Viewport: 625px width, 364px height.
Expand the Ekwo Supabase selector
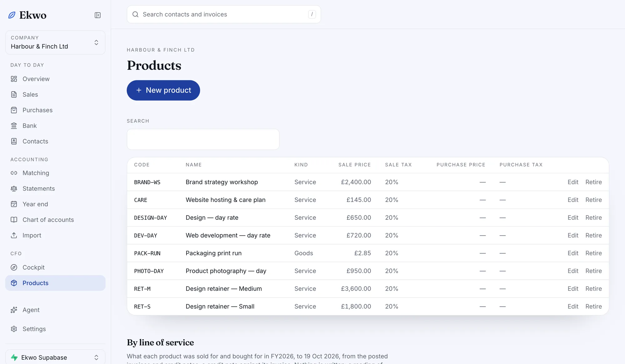click(x=55, y=357)
